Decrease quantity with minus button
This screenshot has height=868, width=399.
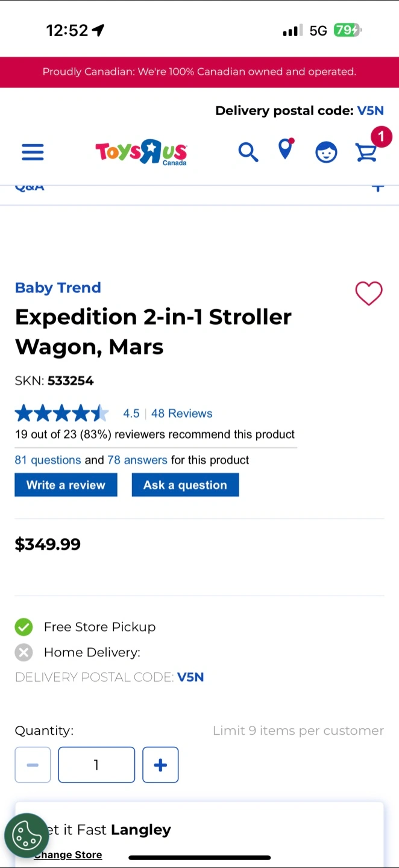click(x=33, y=765)
